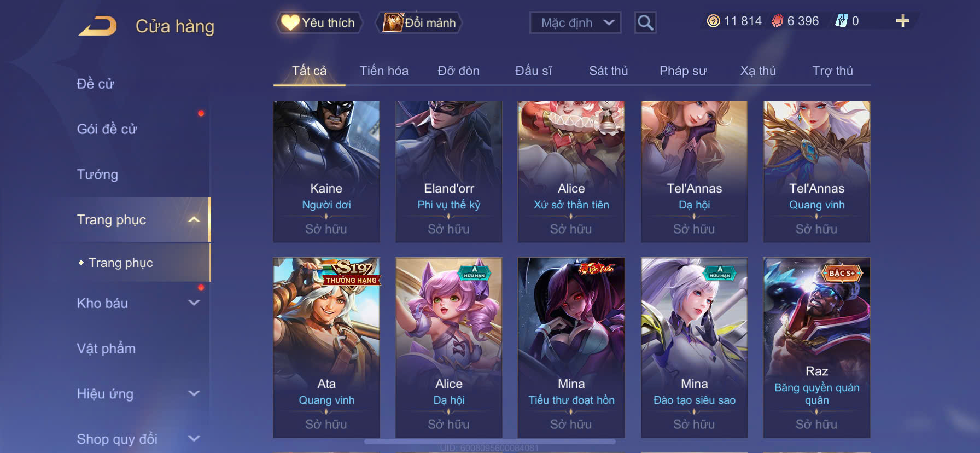Expand the Hiệu ứng sidebar section
980x453 pixels.
click(194, 393)
